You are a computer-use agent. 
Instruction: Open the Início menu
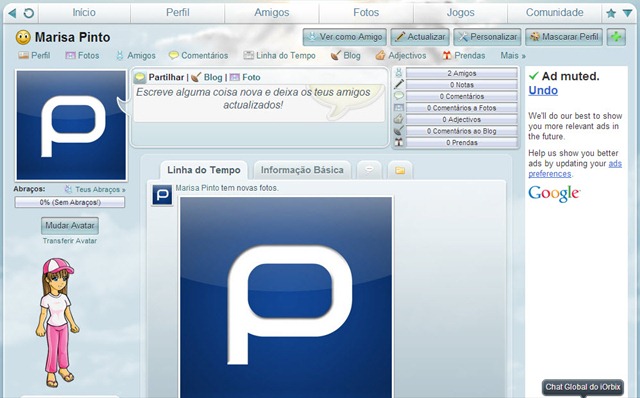click(84, 13)
